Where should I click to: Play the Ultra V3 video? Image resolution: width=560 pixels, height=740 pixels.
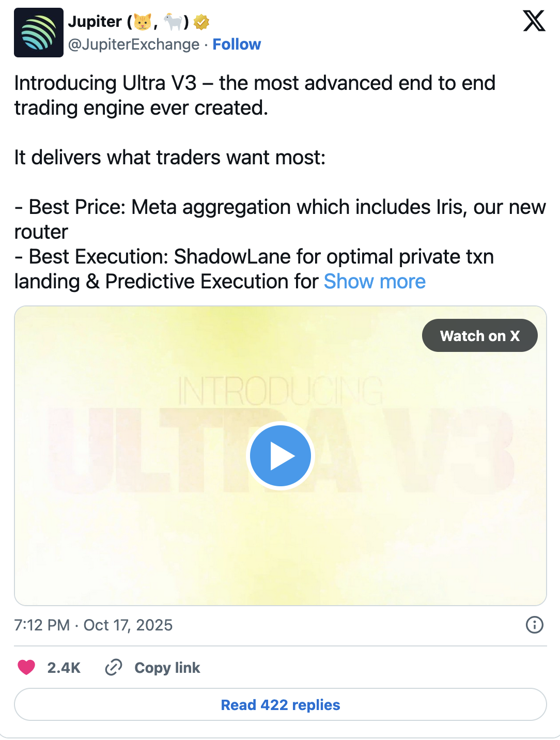click(x=281, y=455)
